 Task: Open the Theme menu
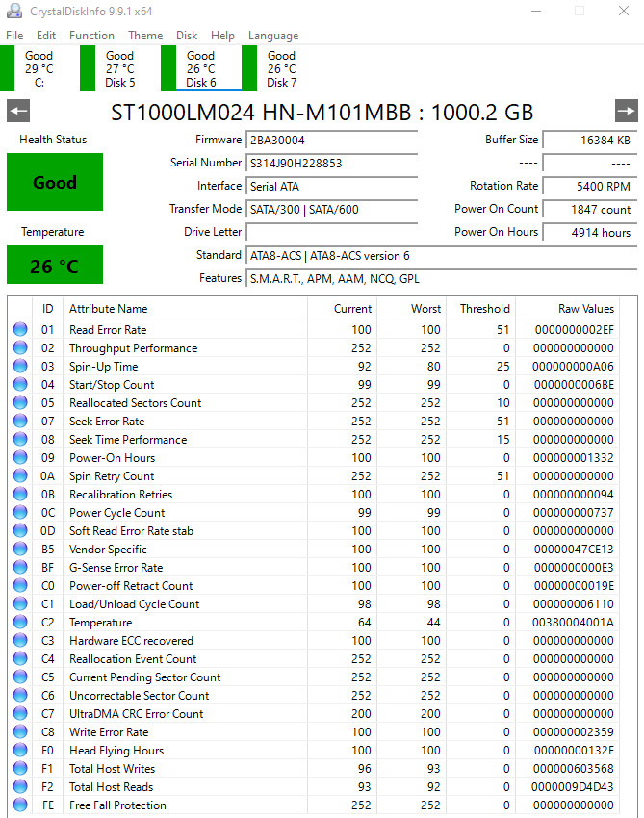pos(145,36)
